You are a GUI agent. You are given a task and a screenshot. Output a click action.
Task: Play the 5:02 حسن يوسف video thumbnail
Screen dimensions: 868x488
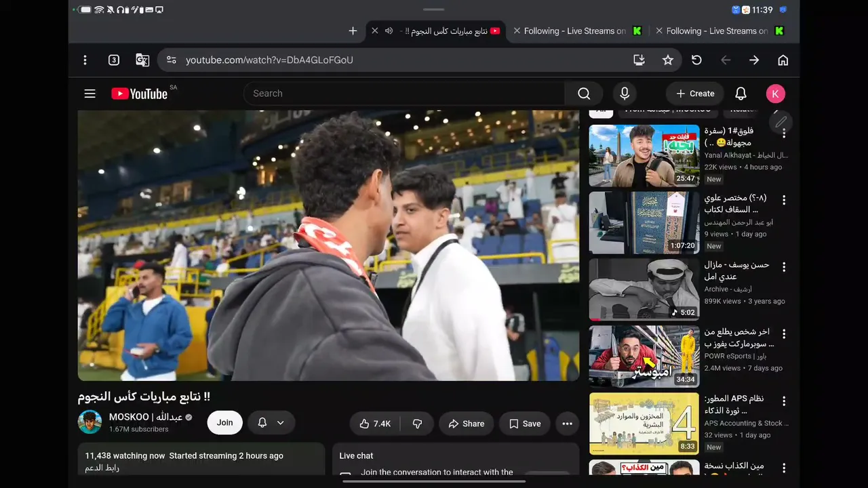[x=644, y=289]
